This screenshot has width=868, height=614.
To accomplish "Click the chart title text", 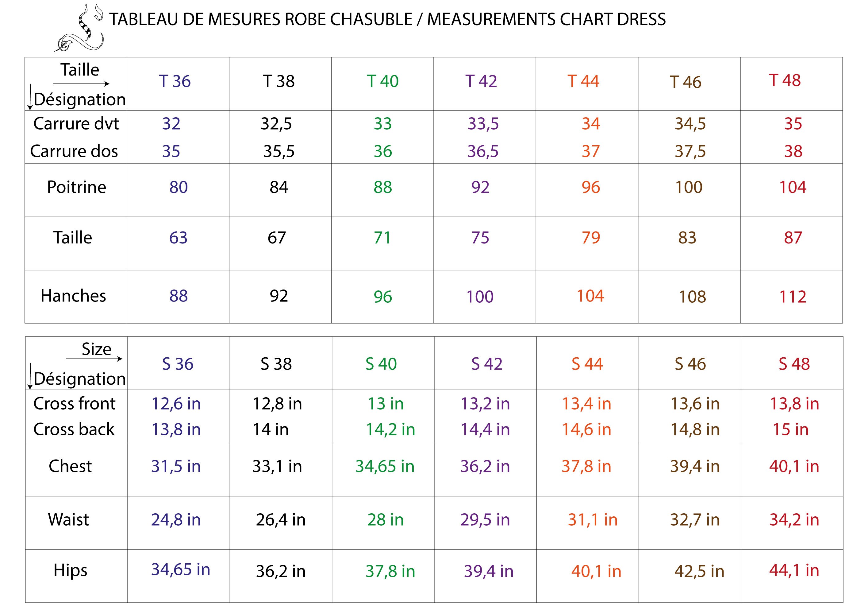I will pos(387,19).
